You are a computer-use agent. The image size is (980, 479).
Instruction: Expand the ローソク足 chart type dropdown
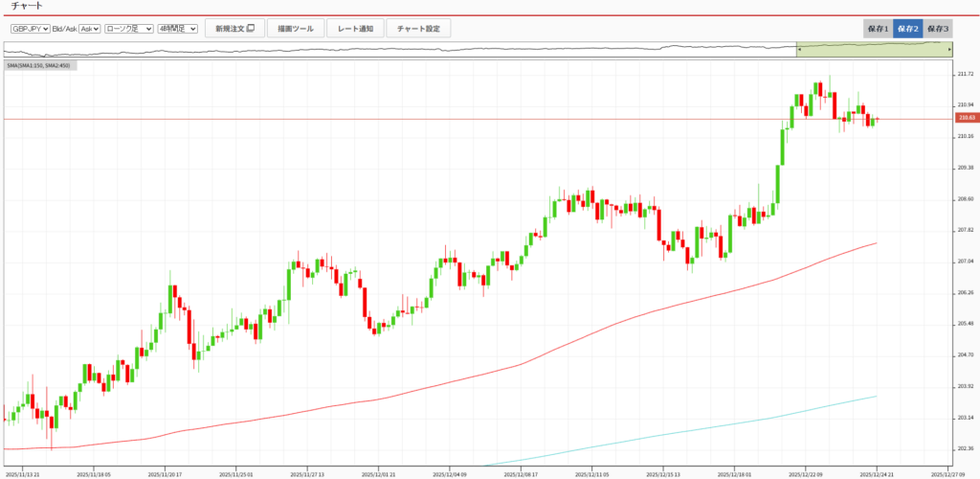click(x=127, y=29)
